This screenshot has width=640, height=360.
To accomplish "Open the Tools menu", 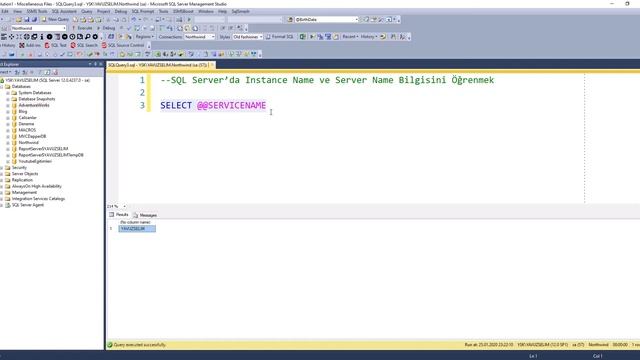I will click(x=163, y=11).
